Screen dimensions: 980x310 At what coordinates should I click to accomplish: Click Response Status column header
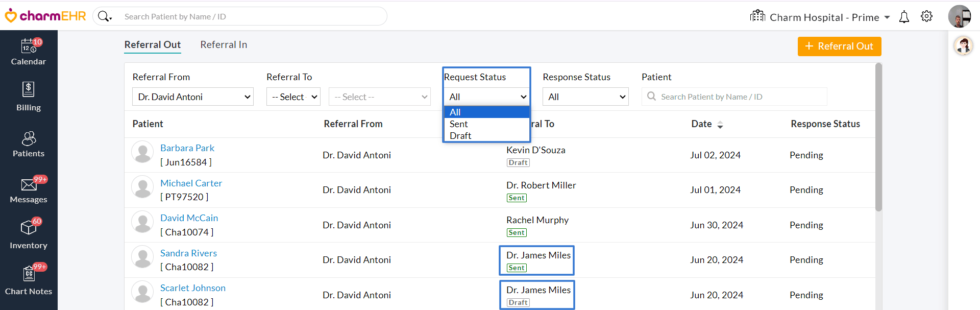pyautogui.click(x=825, y=124)
